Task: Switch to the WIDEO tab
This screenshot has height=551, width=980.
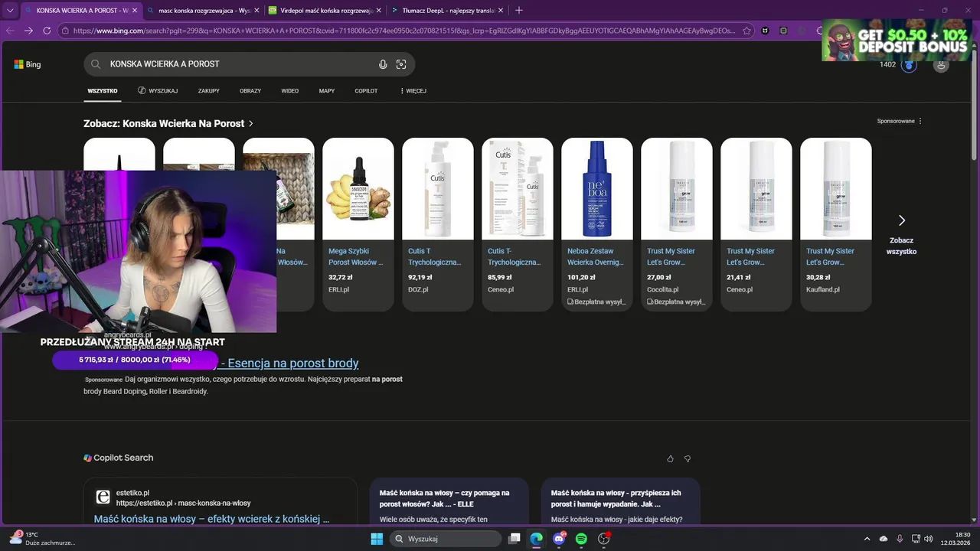Action: click(x=290, y=91)
